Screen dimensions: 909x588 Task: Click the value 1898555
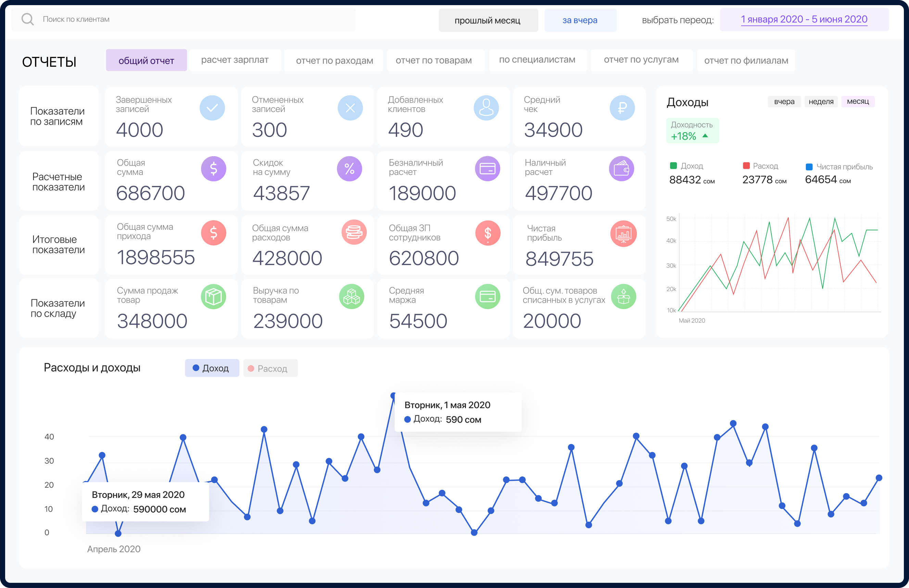(156, 257)
